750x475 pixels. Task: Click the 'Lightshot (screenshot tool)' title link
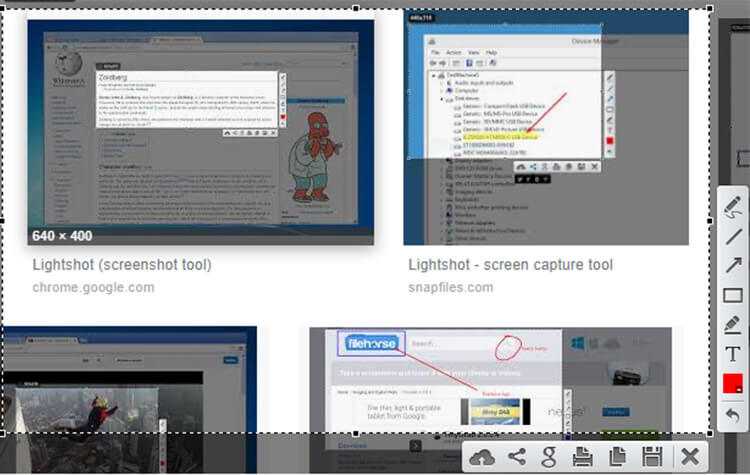tap(122, 265)
